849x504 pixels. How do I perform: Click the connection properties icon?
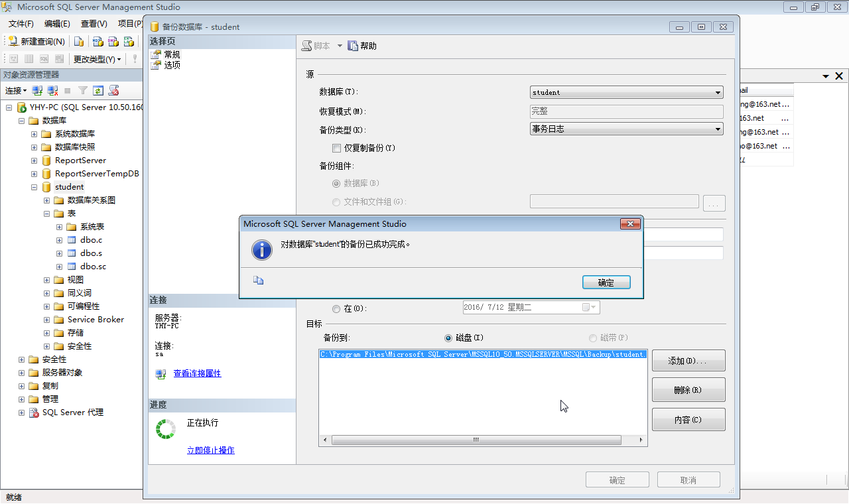pyautogui.click(x=161, y=374)
